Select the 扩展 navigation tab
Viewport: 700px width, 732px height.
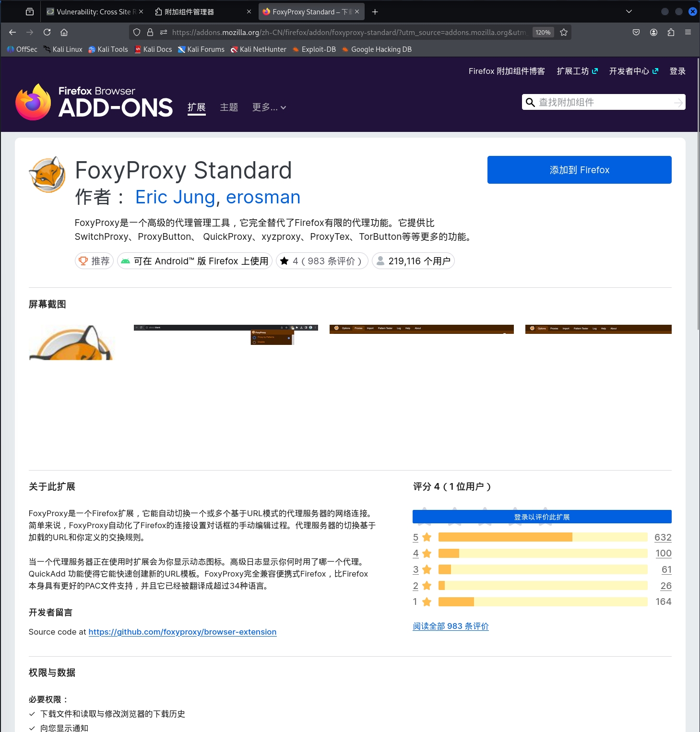pyautogui.click(x=197, y=107)
